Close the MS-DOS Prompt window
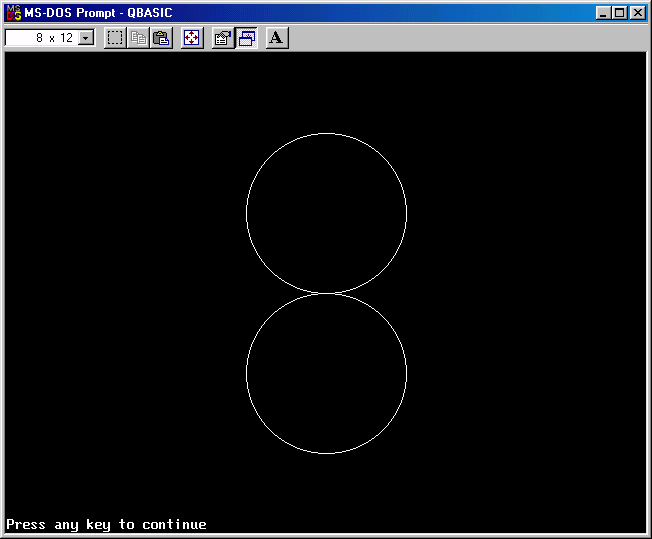This screenshot has height=539, width=652. coord(637,13)
